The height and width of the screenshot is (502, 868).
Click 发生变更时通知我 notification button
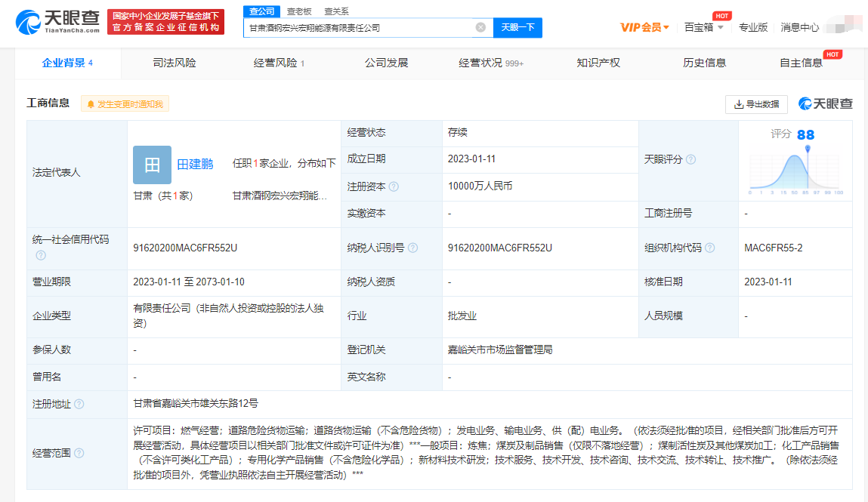(125, 104)
